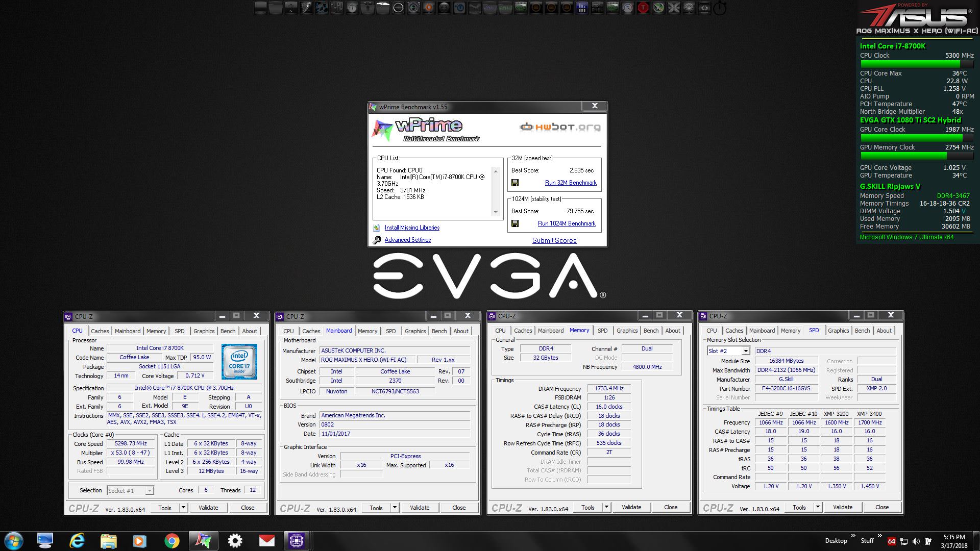Click the Submit Scores link
The image size is (980, 551).
[x=554, y=240]
